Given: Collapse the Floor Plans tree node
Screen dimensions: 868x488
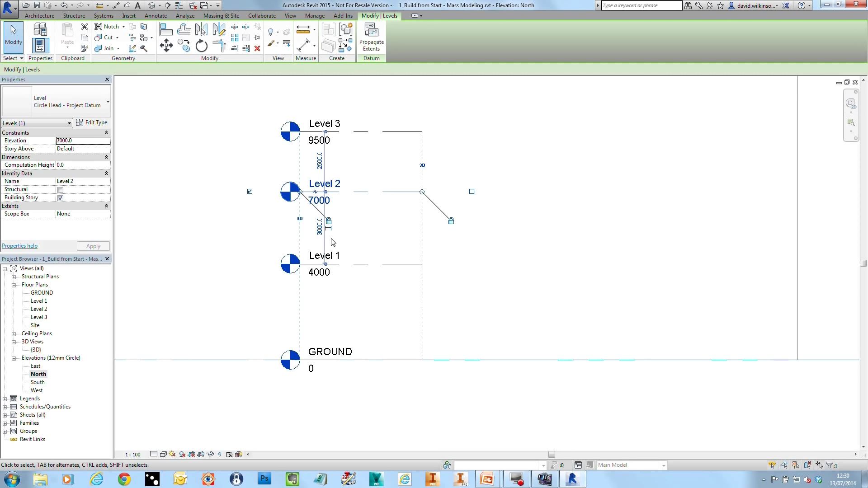Looking at the screenshot, I should click(x=14, y=285).
